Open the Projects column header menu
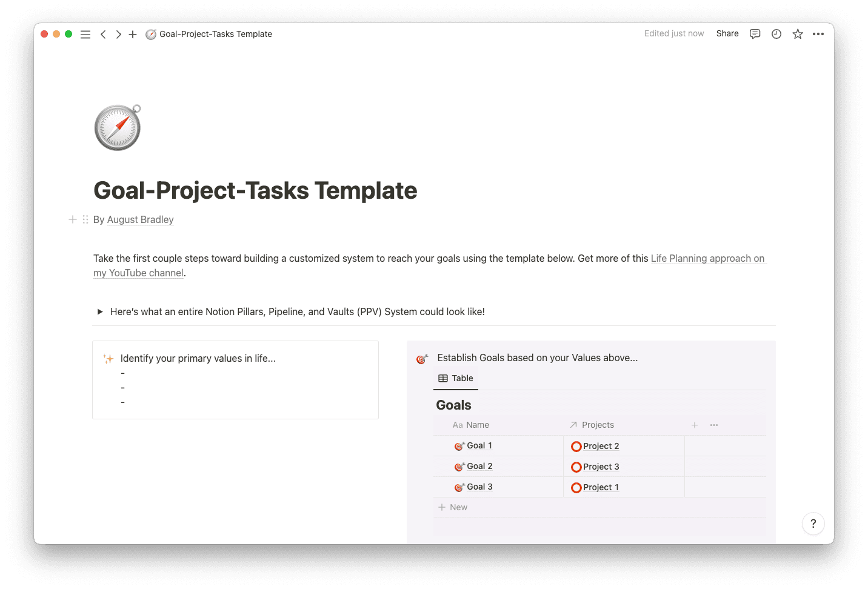Screen dimensions: 868x589 tap(597, 425)
